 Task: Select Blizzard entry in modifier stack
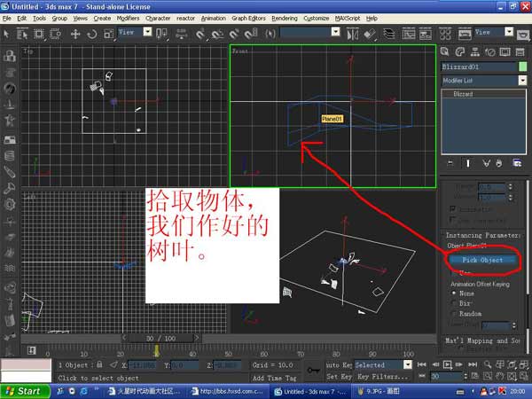point(463,94)
